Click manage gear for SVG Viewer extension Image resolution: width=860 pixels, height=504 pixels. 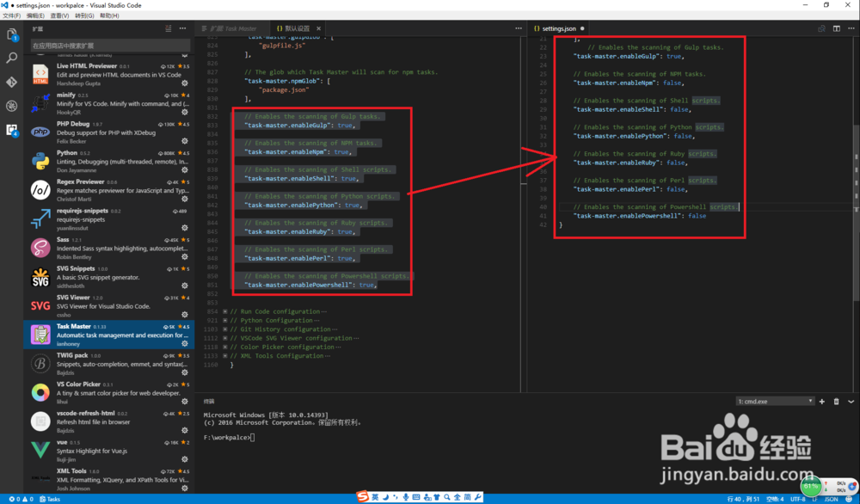pos(185,315)
